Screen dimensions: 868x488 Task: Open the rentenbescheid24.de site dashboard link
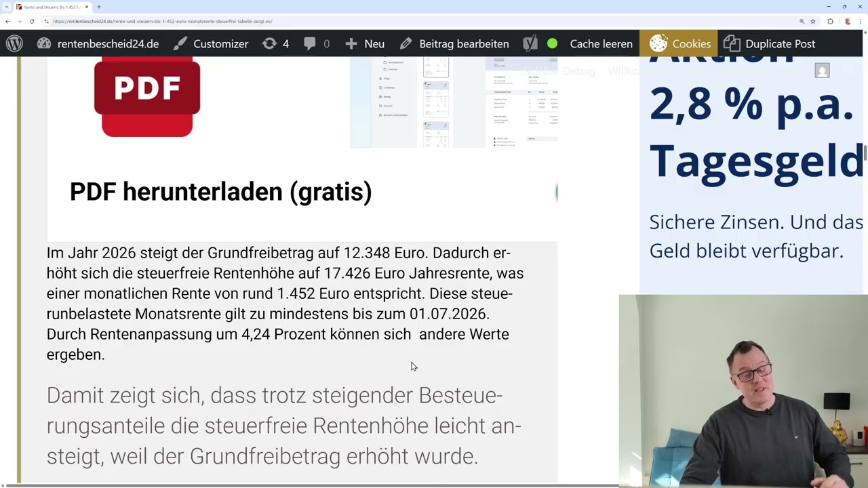pyautogui.click(x=98, y=43)
